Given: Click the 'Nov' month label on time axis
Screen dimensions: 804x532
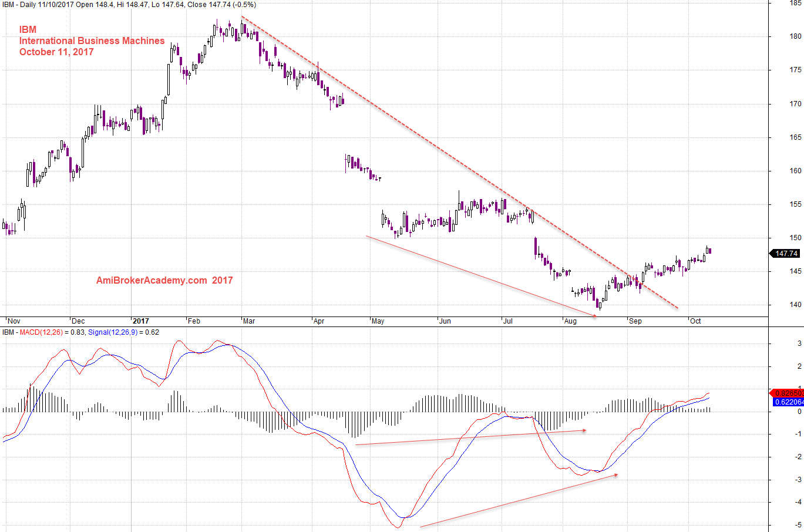Looking at the screenshot, I should tap(14, 321).
